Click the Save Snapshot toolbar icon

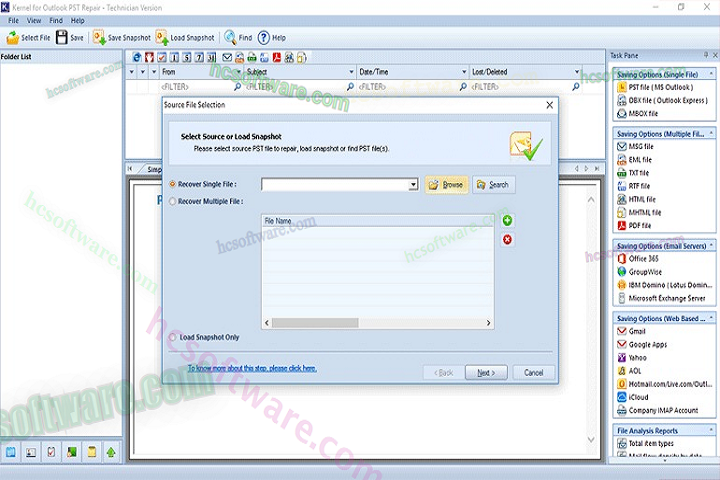(x=99, y=38)
